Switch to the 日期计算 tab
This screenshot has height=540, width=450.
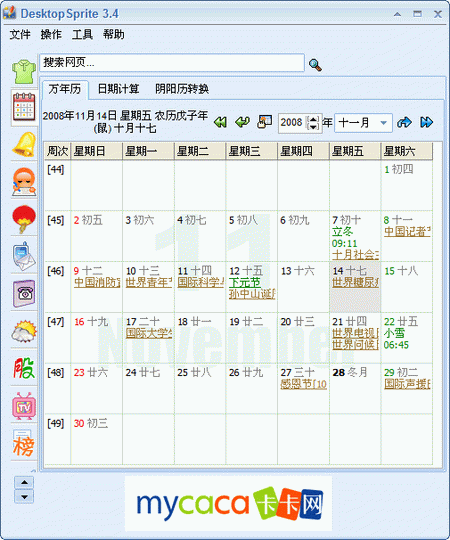[x=118, y=89]
